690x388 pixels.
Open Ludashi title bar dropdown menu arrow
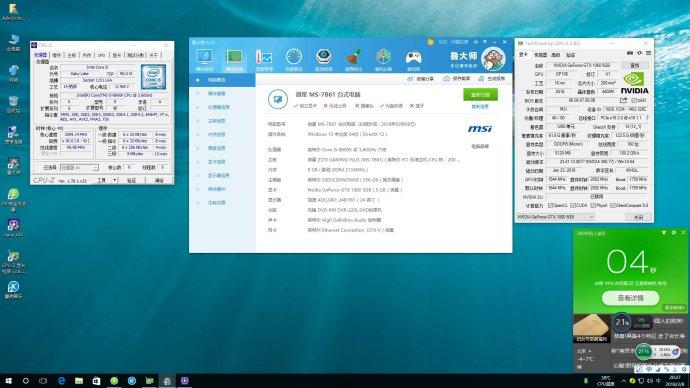[x=484, y=42]
